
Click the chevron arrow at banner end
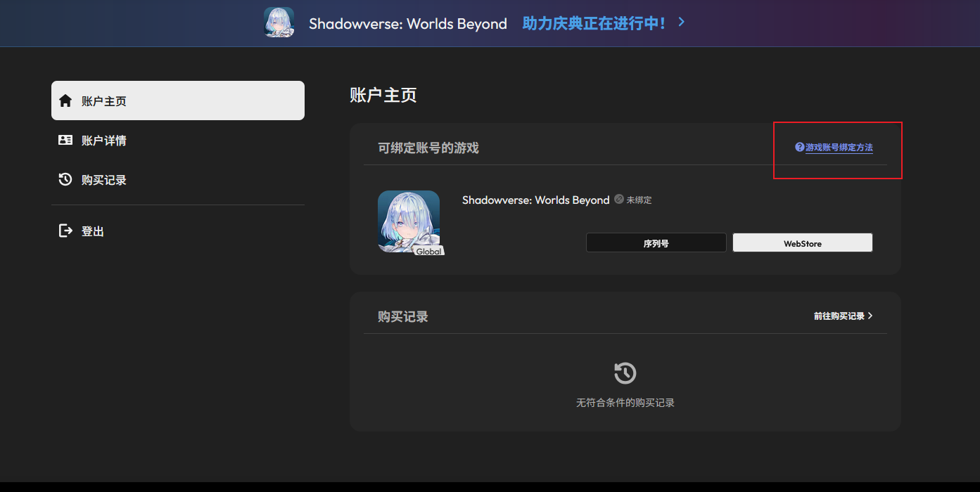[681, 22]
